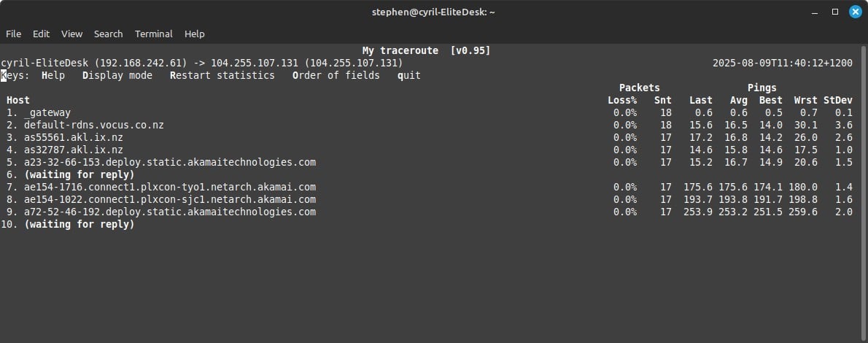Open the Terminal menu

[x=154, y=34]
